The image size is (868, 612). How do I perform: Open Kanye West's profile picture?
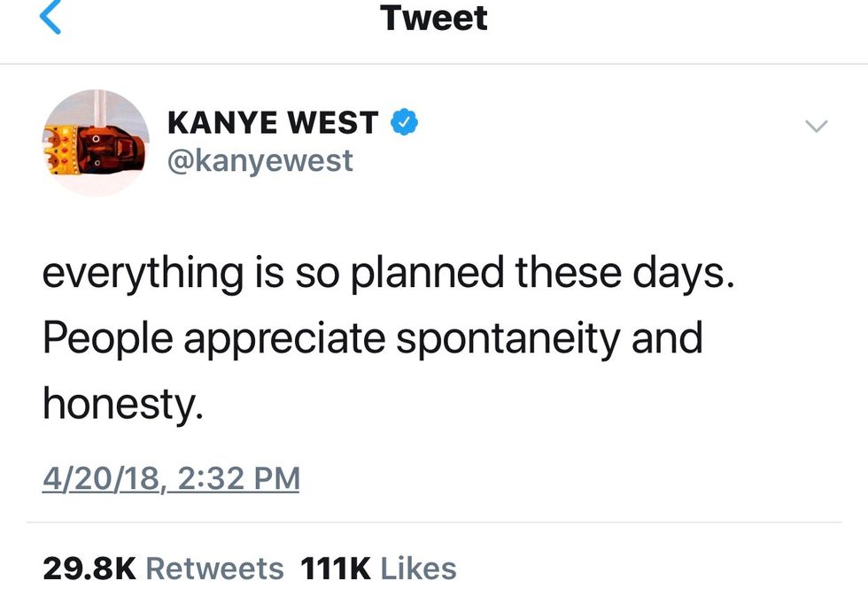(x=96, y=142)
